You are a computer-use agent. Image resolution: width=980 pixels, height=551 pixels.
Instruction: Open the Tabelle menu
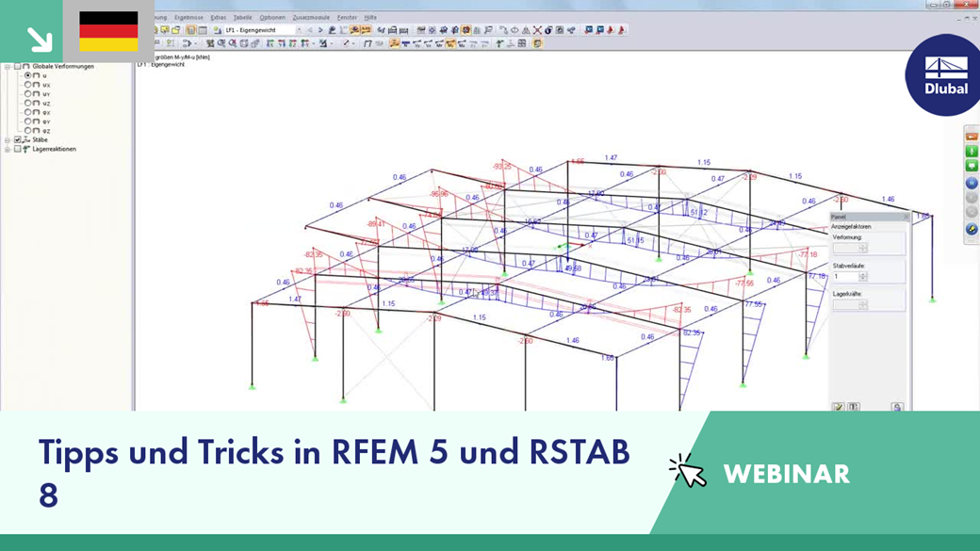242,18
